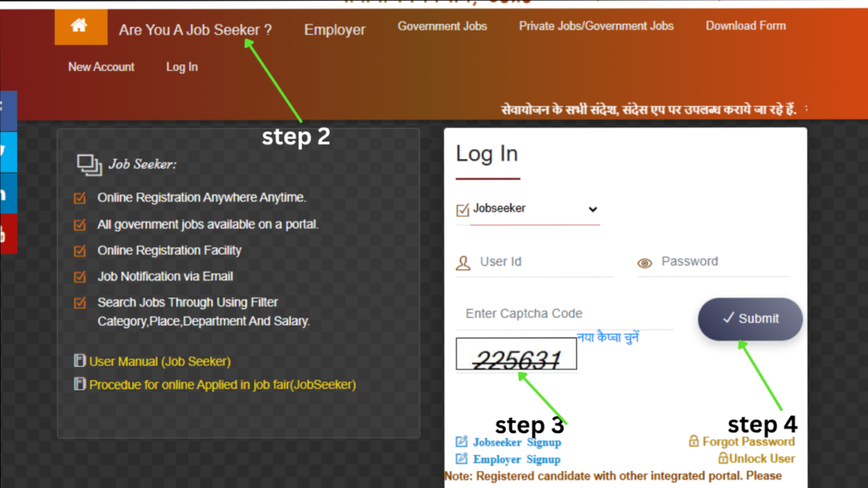This screenshot has width=868, height=488.
Task: Click the Jobseeker Signup edit icon
Action: 462,441
